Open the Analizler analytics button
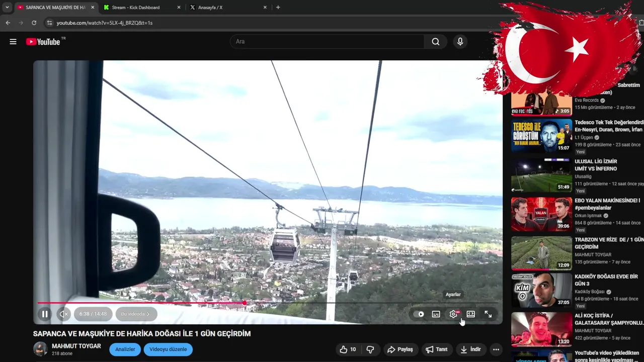The width and height of the screenshot is (644, 362). tap(125, 349)
